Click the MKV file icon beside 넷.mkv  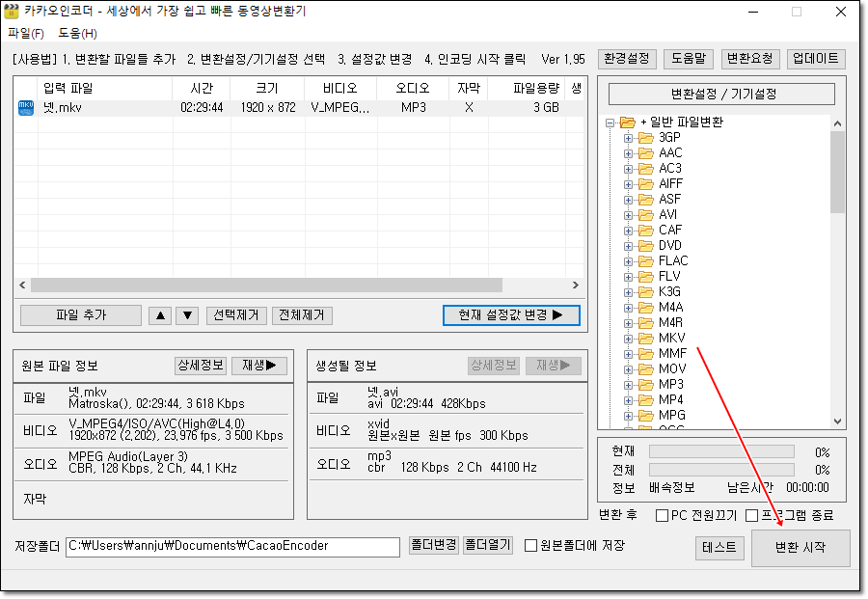pos(26,108)
